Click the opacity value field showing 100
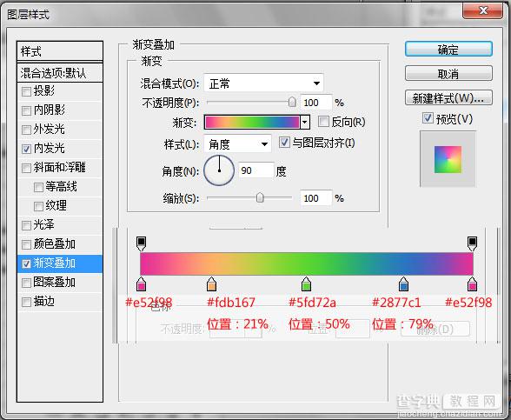This screenshot has height=420, width=511. [x=315, y=103]
